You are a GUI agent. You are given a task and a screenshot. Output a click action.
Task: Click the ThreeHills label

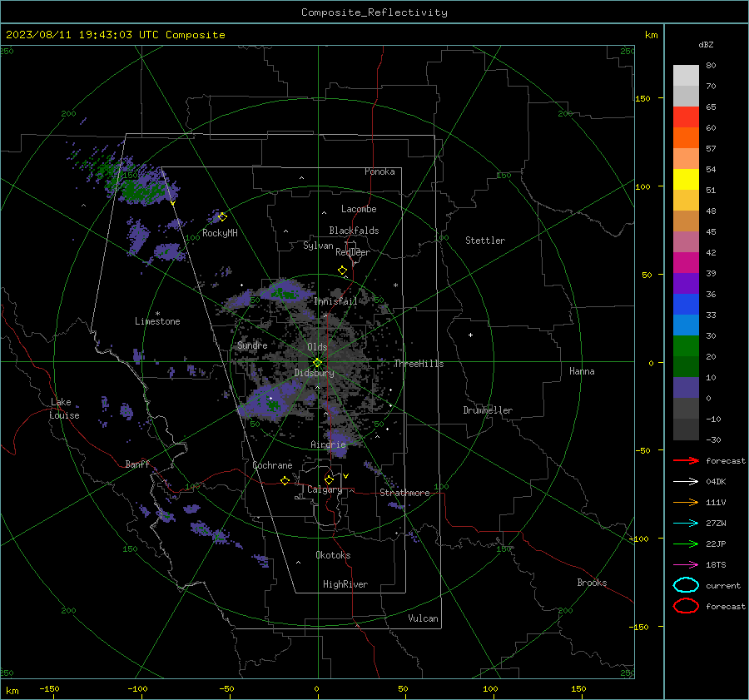tap(419, 364)
